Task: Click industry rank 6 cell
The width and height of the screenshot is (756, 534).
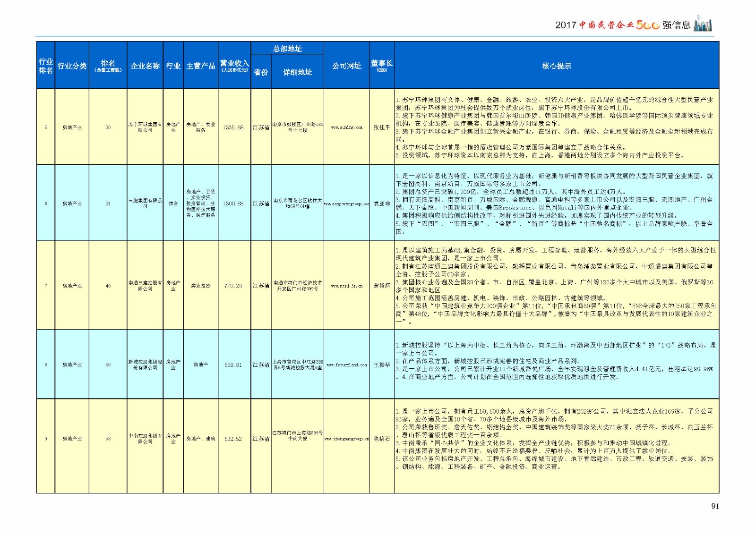Action: (46, 203)
